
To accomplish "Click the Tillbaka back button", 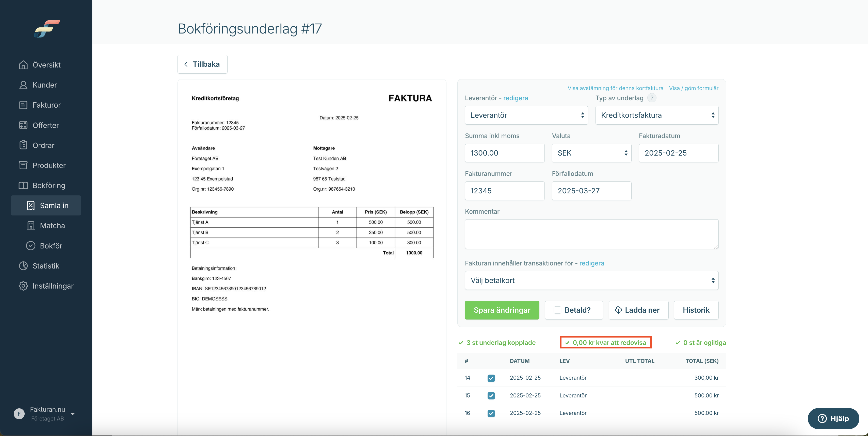I will 202,64.
